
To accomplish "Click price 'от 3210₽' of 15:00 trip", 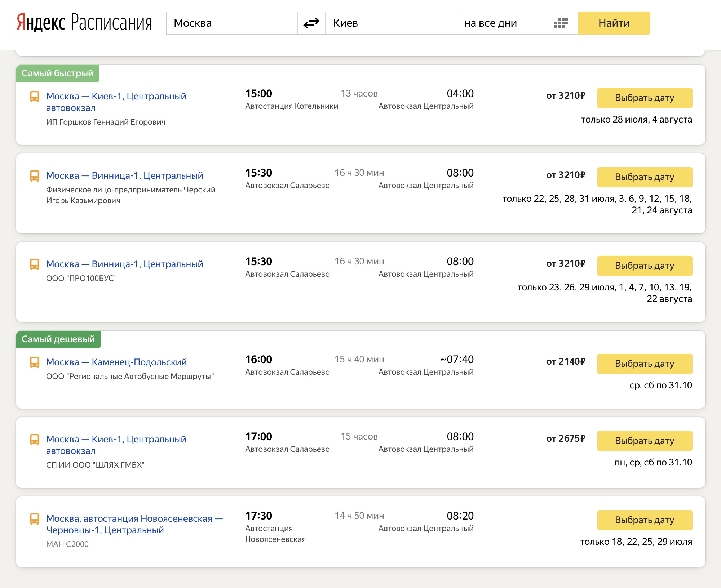I will point(566,95).
